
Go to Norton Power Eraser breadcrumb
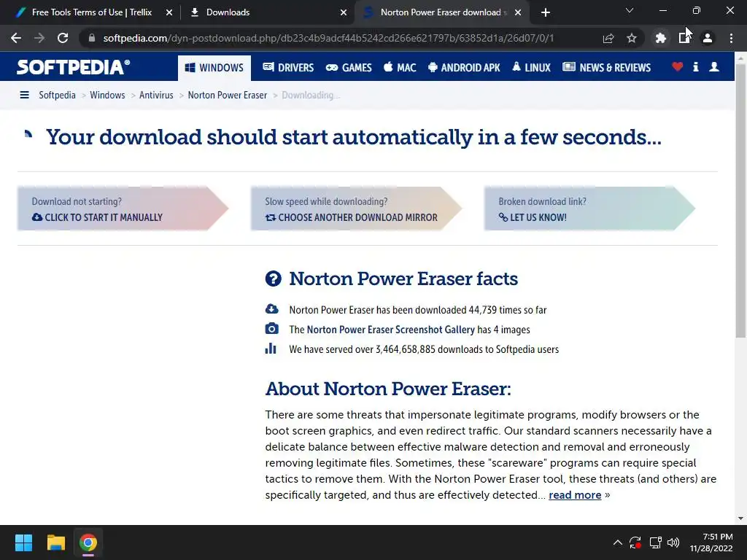coord(228,96)
